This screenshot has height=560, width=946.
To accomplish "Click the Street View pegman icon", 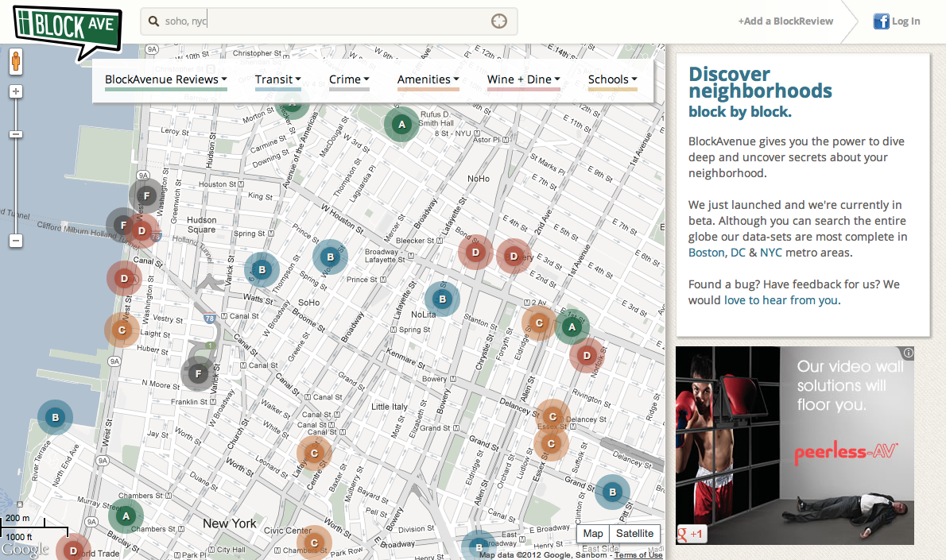I will (x=16, y=61).
